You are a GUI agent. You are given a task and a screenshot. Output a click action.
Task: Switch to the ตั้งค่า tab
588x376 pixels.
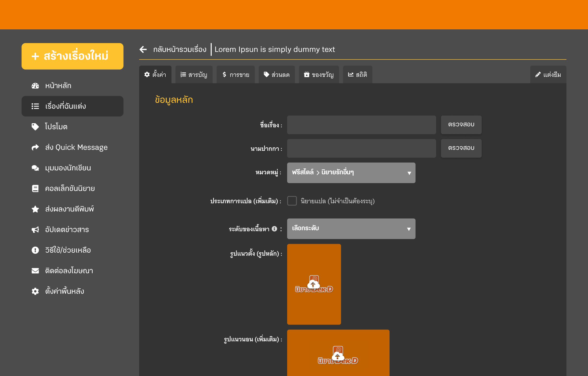(x=155, y=74)
